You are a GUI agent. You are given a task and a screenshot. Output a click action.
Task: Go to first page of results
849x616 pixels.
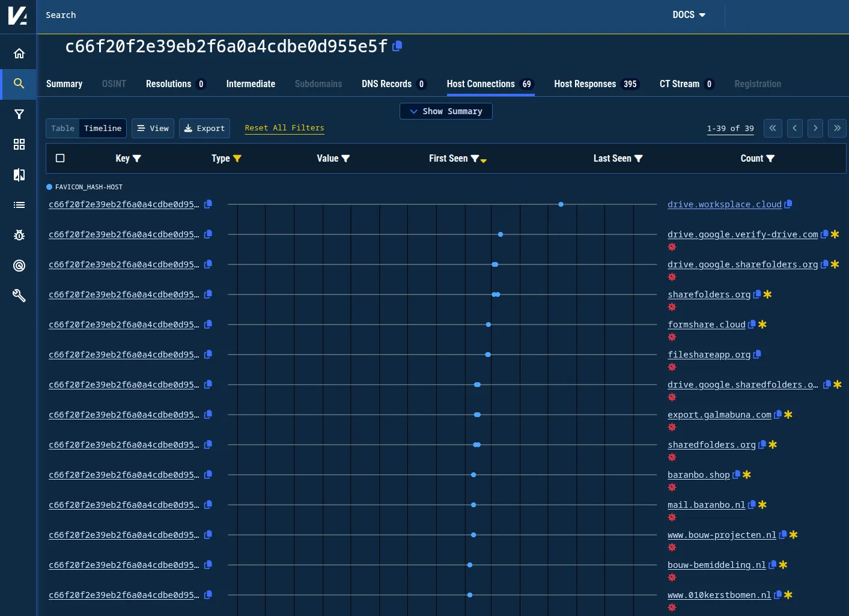[x=773, y=128]
